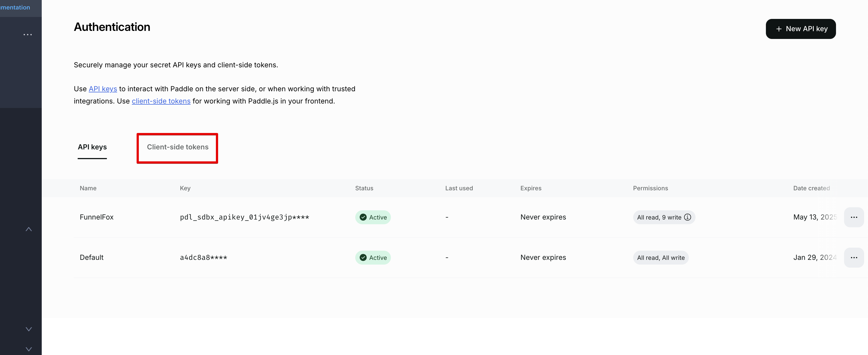Click info icon beside 9 write permissions

coord(687,217)
